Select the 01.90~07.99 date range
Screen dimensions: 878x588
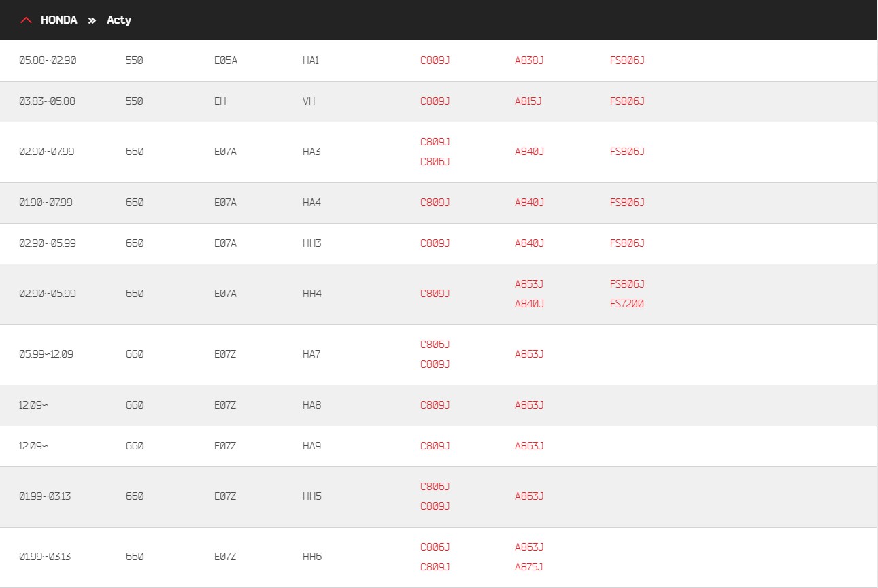coord(46,203)
